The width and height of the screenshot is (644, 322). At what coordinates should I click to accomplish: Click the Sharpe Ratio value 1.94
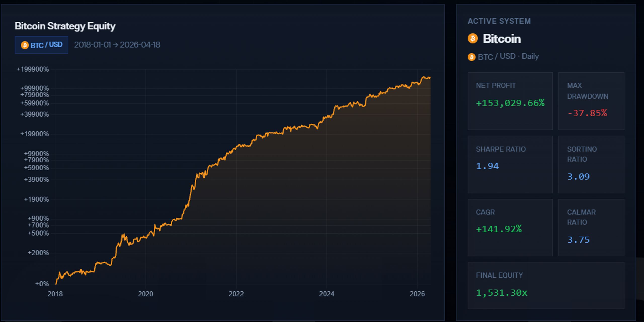pos(487,166)
